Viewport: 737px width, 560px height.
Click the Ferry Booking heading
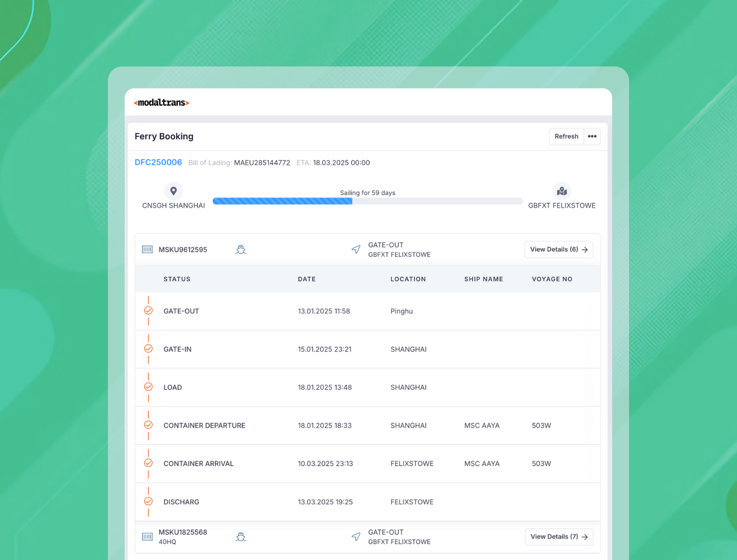pyautogui.click(x=164, y=136)
